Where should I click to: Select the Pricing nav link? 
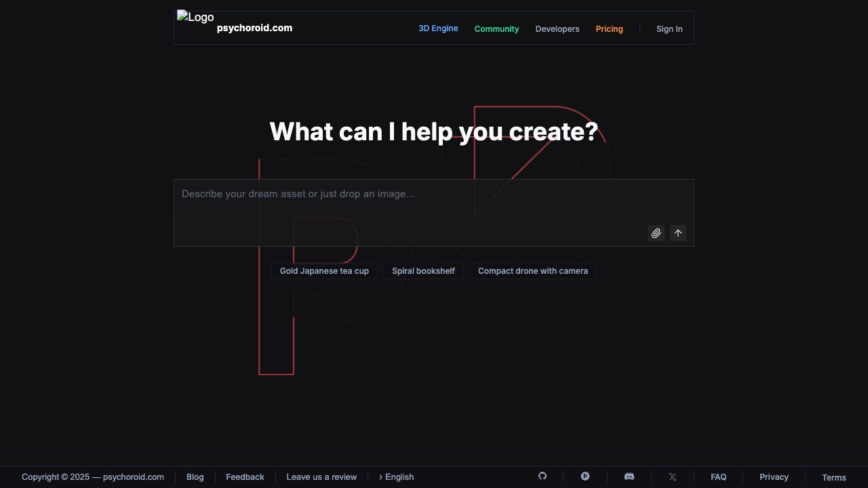click(609, 29)
